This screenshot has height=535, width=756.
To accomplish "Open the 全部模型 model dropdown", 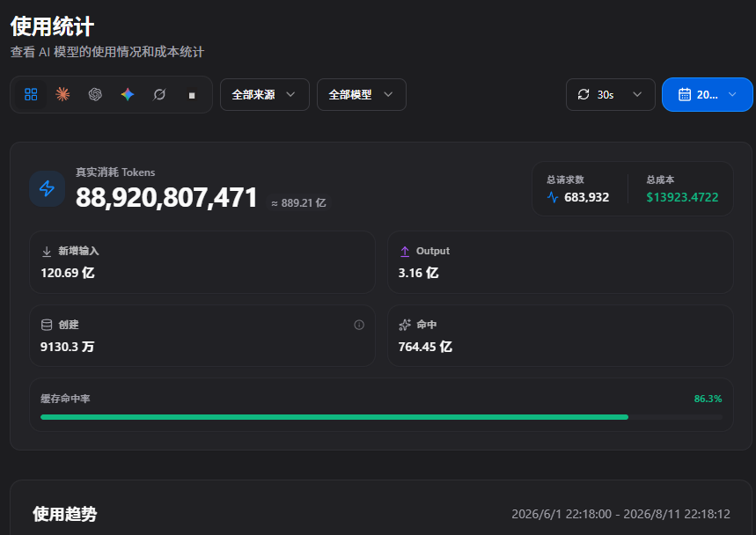I will tap(362, 94).
